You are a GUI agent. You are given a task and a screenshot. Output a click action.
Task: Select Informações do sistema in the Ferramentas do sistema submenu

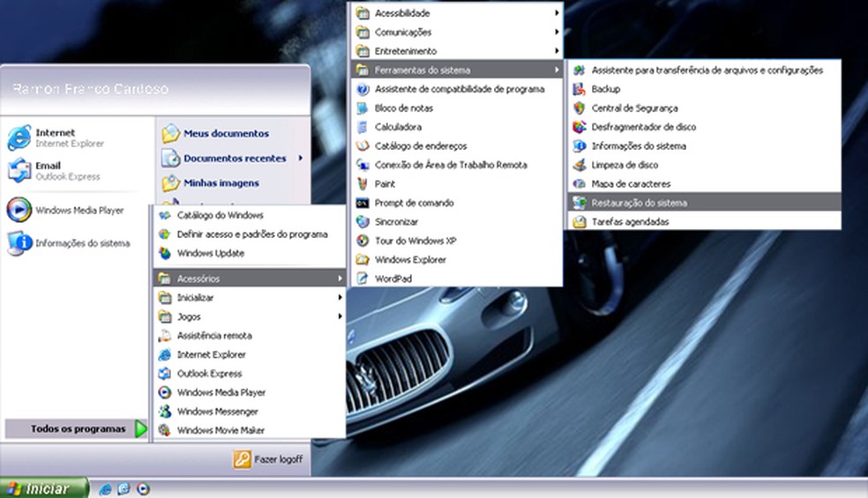tap(704, 146)
